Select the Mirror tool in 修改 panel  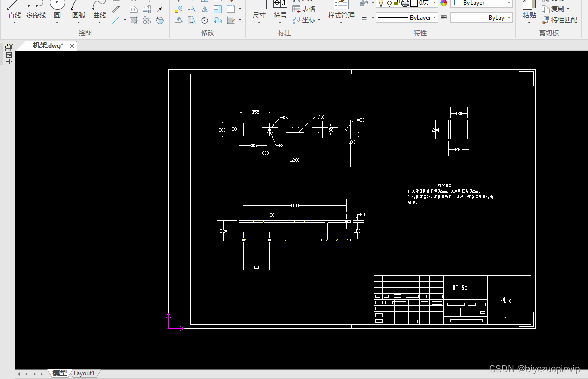(x=205, y=9)
